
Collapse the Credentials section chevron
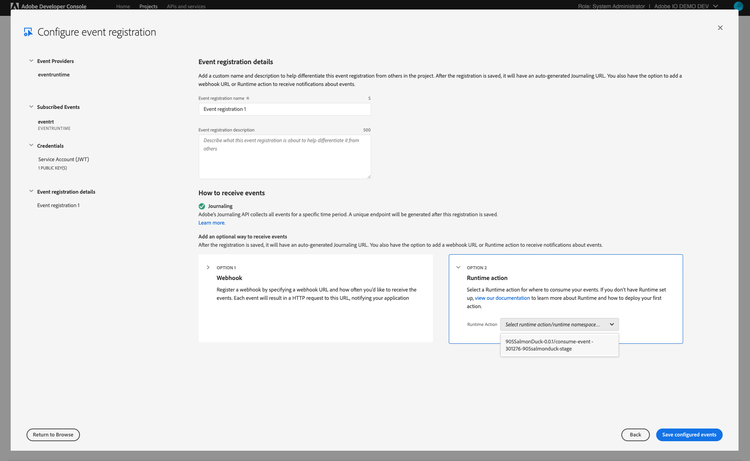30,145
